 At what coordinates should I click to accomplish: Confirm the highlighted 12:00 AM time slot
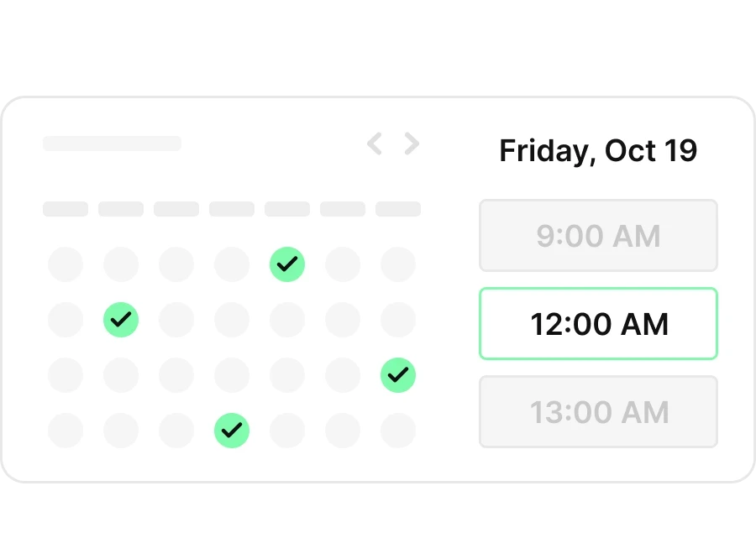tap(598, 324)
